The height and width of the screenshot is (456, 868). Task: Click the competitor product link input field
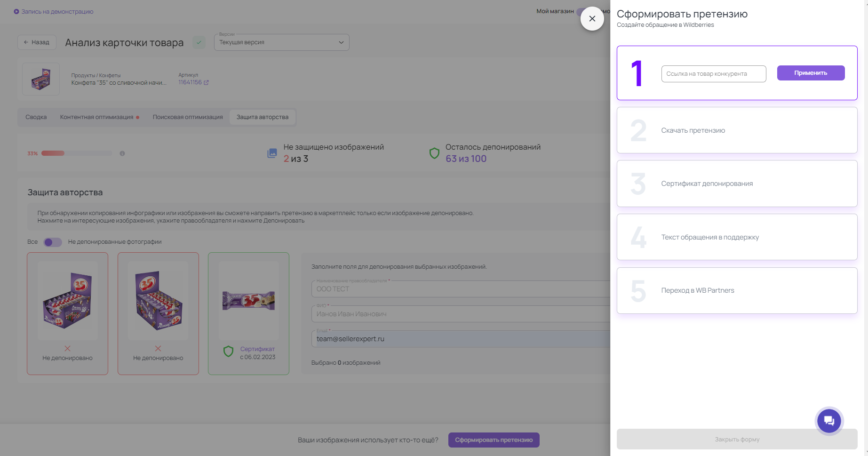713,74
